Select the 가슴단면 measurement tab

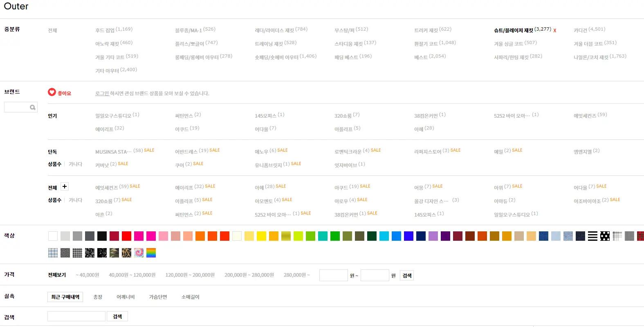[x=158, y=297]
